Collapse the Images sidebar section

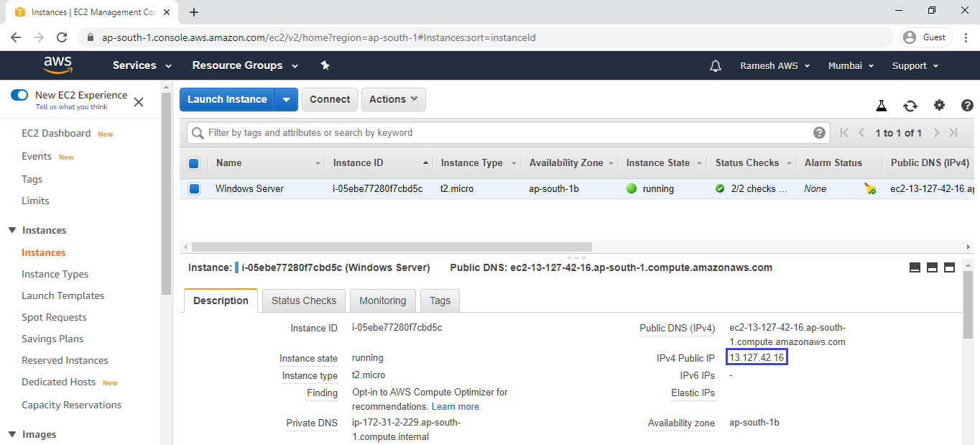coord(12,434)
